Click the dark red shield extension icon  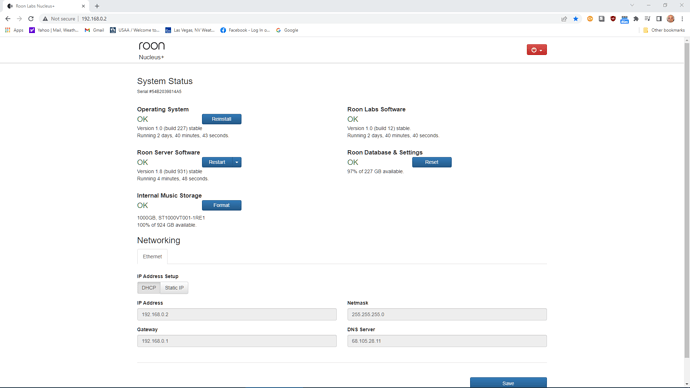(613, 19)
